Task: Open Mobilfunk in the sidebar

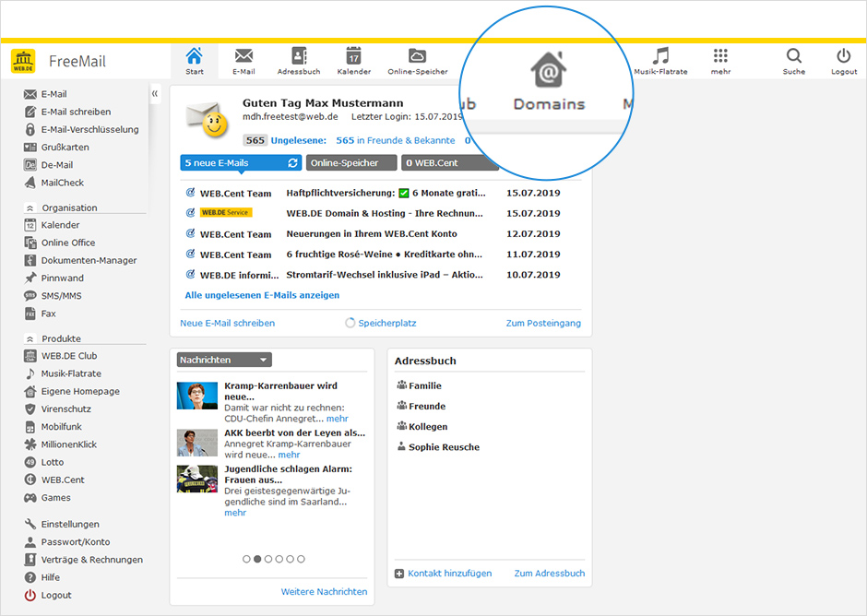Action: point(53,427)
